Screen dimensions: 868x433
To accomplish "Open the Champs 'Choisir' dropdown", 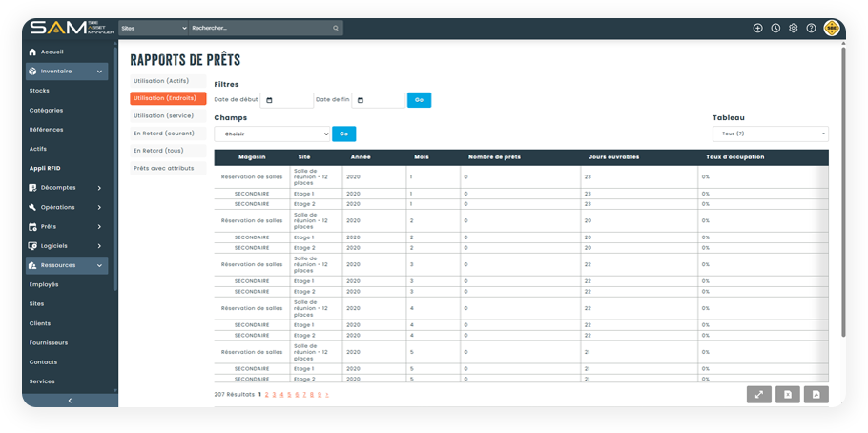I will coord(272,134).
